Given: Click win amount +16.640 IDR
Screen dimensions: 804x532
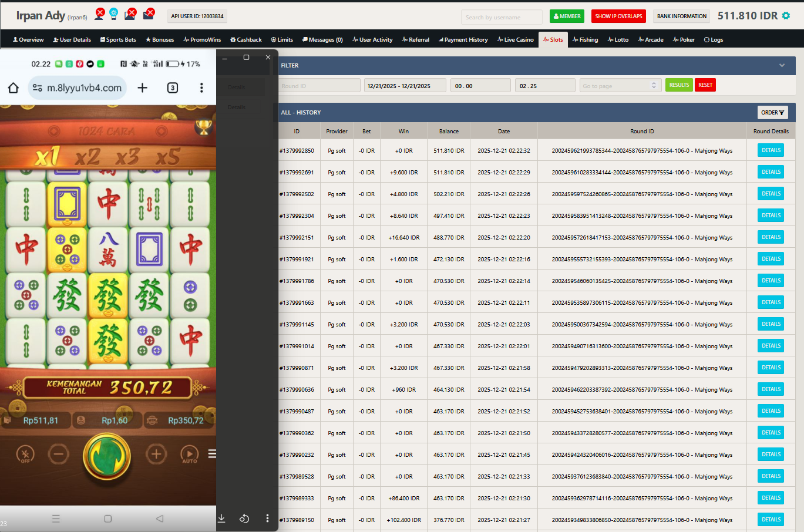Looking at the screenshot, I should (403, 238).
